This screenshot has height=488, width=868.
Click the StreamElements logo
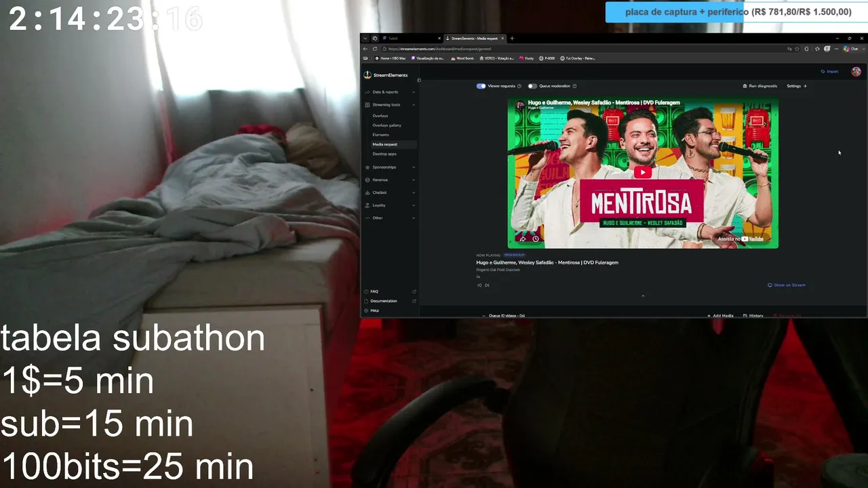pos(386,75)
